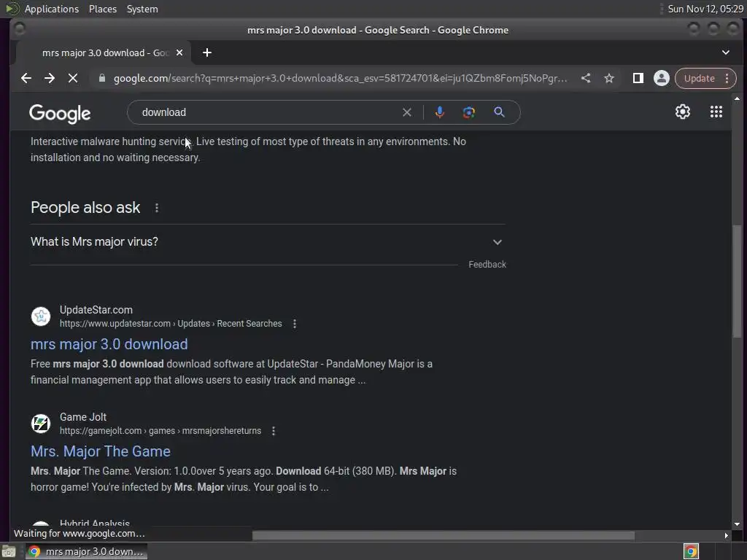Click the UpdateStar.com favicon
This screenshot has width=747, height=560.
[x=41, y=316]
